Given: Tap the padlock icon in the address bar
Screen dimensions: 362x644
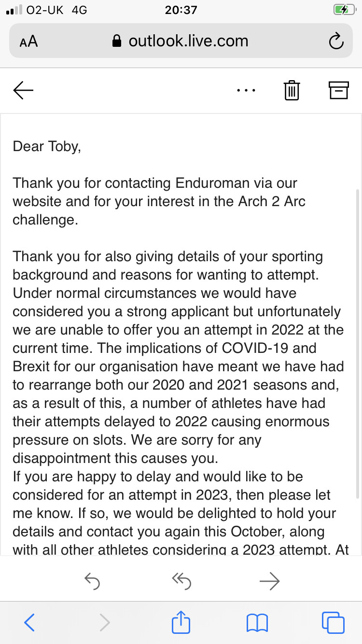Looking at the screenshot, I should [x=116, y=42].
